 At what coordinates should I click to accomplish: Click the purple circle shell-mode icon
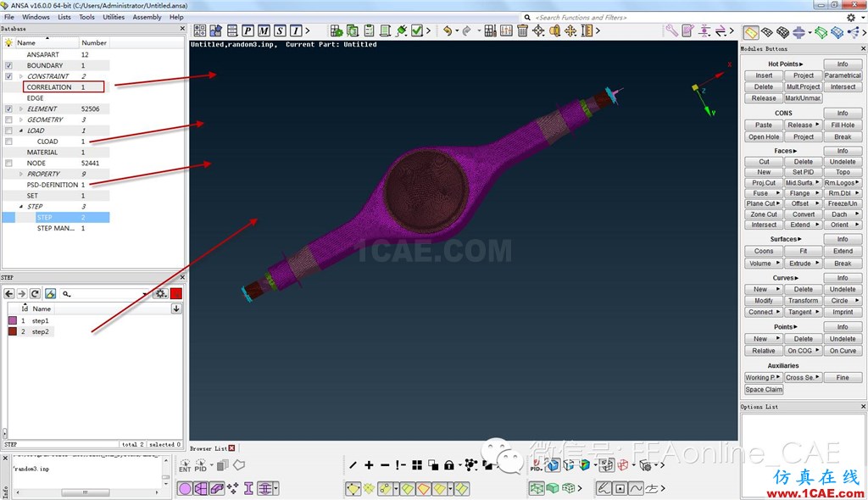(x=185, y=488)
